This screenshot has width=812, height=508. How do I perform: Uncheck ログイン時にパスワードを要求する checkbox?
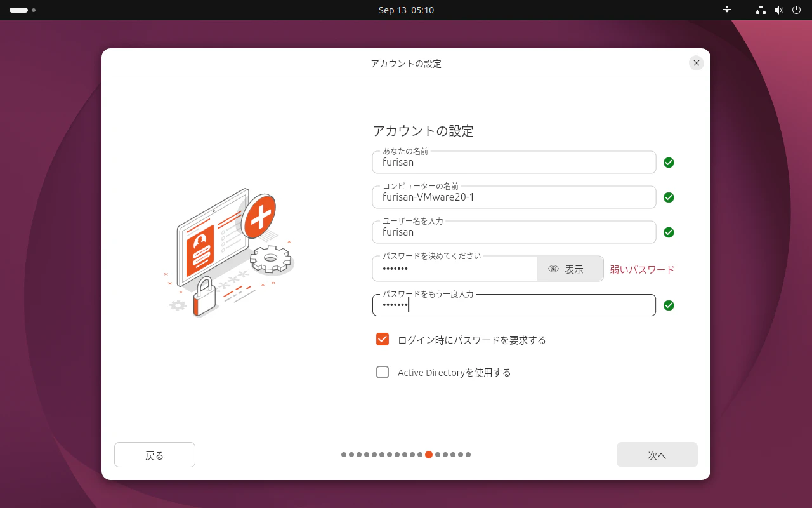click(x=383, y=339)
